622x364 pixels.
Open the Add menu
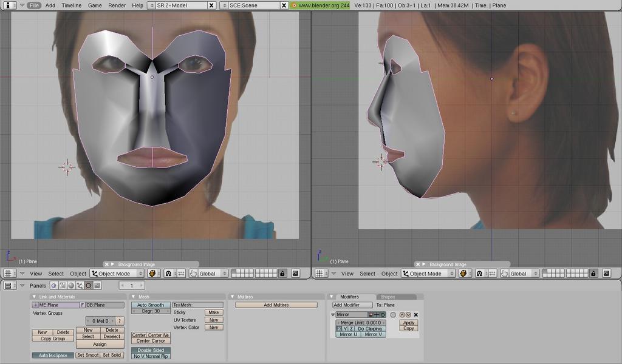pyautogui.click(x=50, y=5)
